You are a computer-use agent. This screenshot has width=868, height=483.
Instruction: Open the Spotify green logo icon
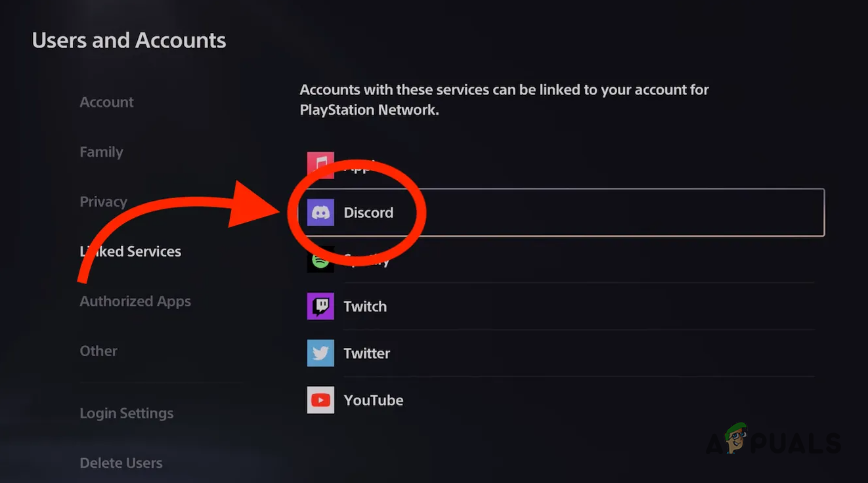click(320, 259)
